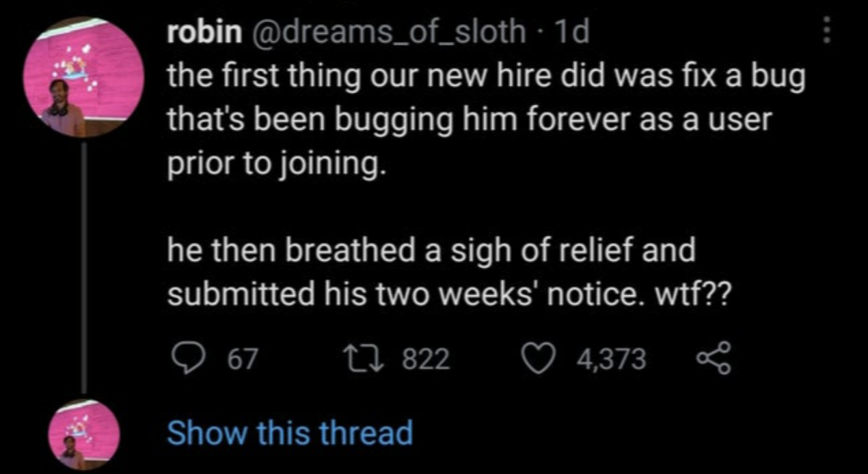Open the three-dot more options menu
This screenshot has width=868, height=474.
point(827,31)
